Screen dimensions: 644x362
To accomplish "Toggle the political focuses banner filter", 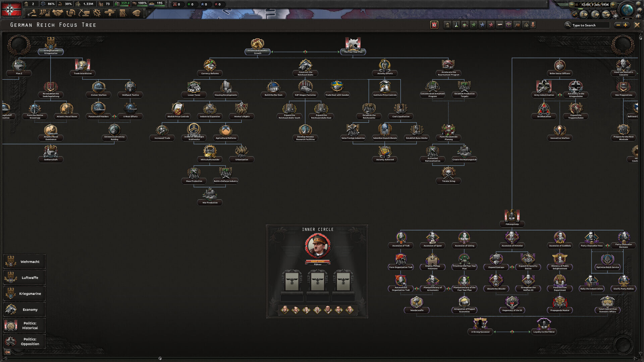I will pos(434,24).
